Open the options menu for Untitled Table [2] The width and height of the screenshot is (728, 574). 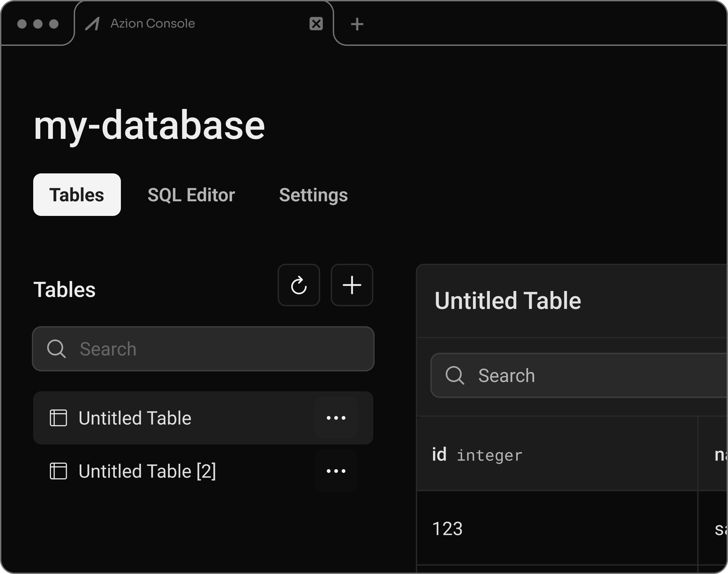pos(336,471)
